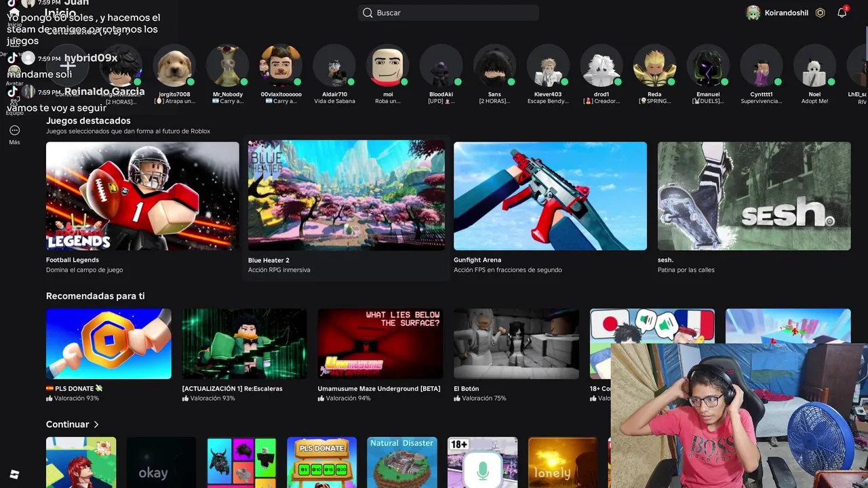Click the Juegos destacados heading
This screenshot has height=488, width=868.
point(88,121)
